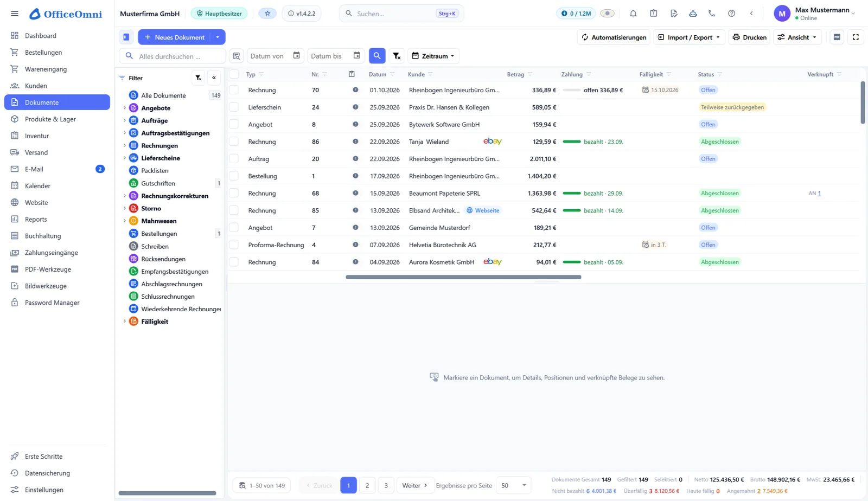This screenshot has height=501, width=868.
Task: Expand the Mahnwesen tree node
Action: pyautogui.click(x=124, y=221)
